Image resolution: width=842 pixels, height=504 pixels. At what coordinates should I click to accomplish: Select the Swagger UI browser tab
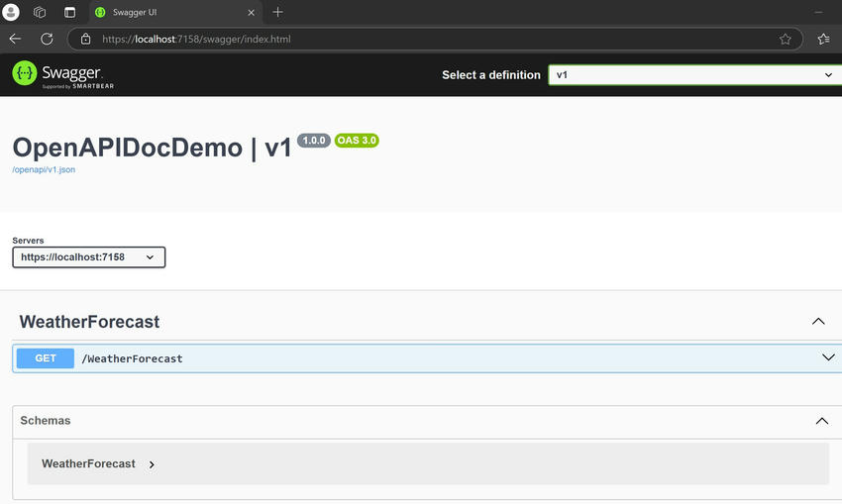pos(175,12)
